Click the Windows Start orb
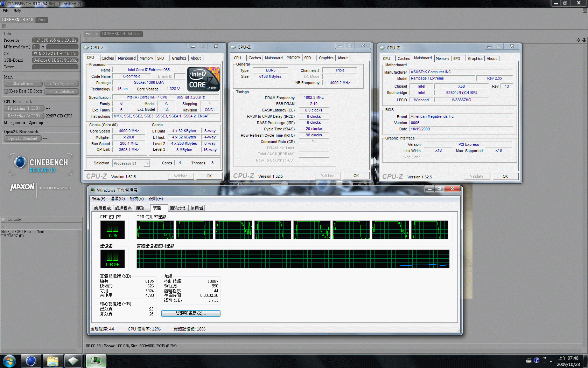 click(9, 361)
